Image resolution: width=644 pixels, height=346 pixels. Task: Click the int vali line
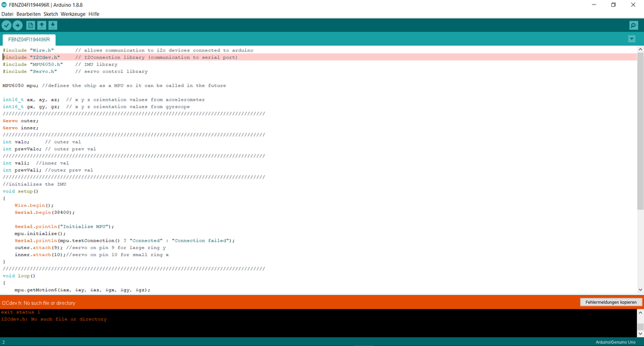tap(36, 163)
